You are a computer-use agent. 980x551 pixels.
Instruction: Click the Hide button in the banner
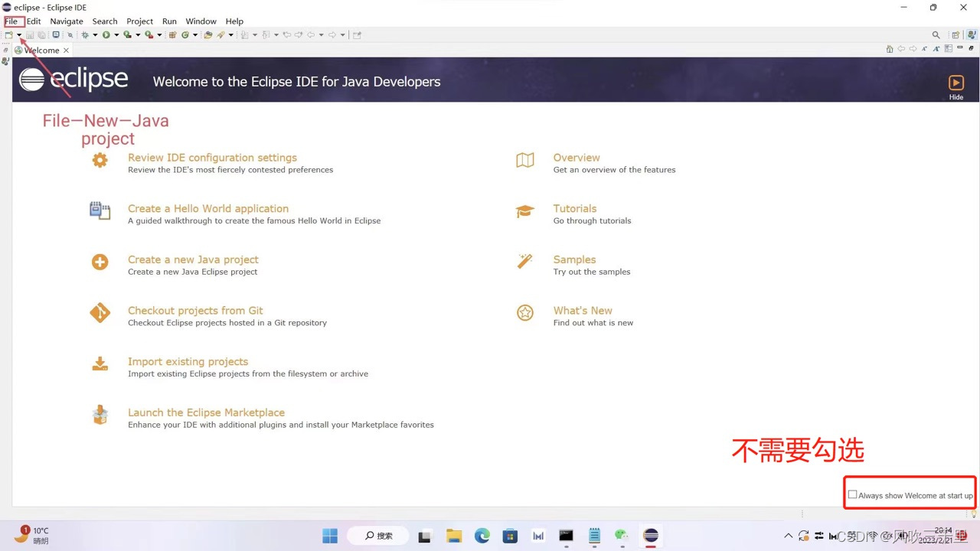click(x=956, y=87)
